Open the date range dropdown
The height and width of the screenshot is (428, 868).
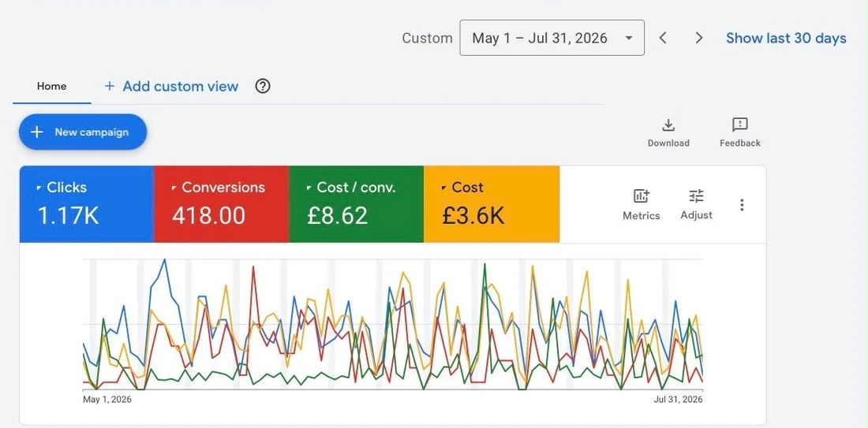[552, 38]
